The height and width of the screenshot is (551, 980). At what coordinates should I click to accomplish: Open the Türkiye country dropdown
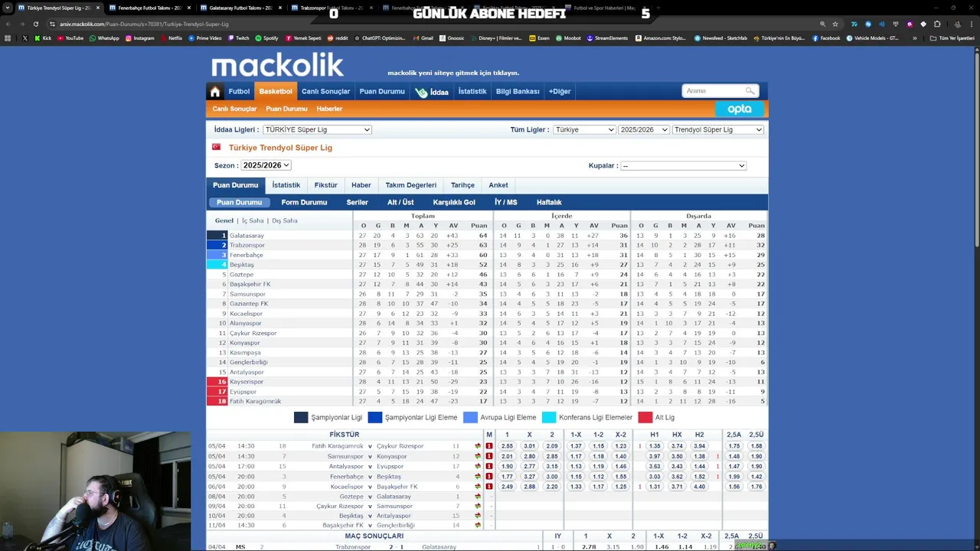[584, 130]
